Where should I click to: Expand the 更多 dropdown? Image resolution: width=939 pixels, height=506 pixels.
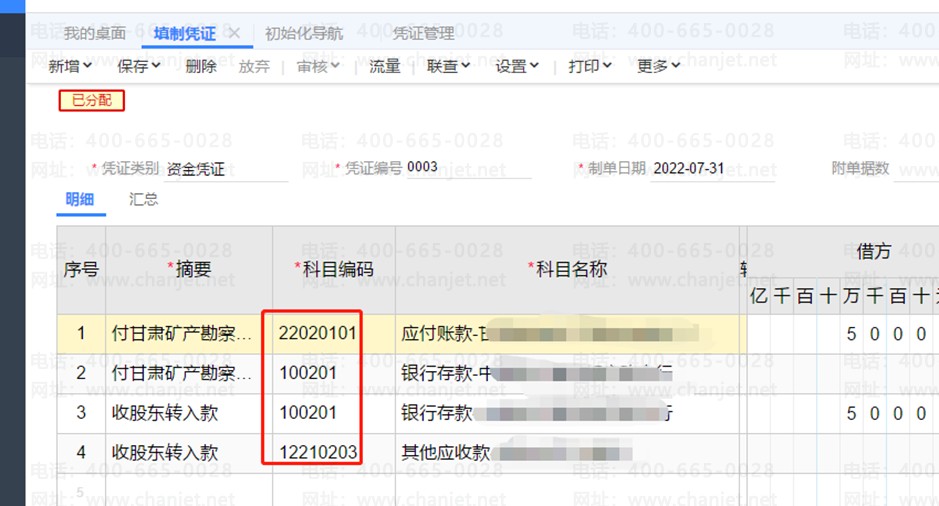tap(659, 66)
